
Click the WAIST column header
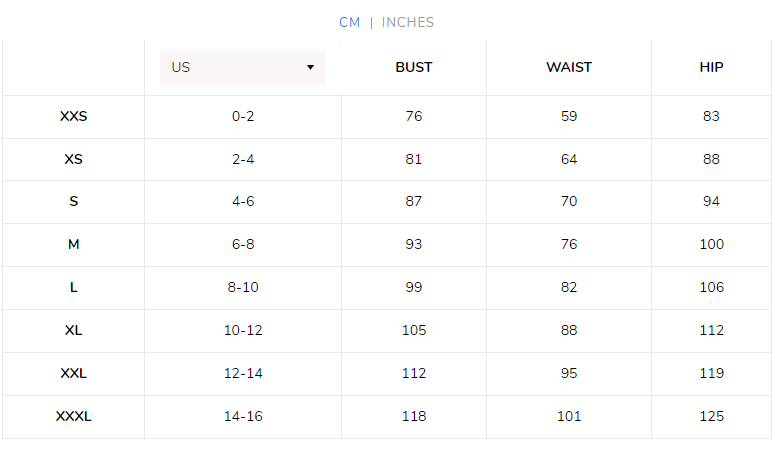tap(569, 68)
